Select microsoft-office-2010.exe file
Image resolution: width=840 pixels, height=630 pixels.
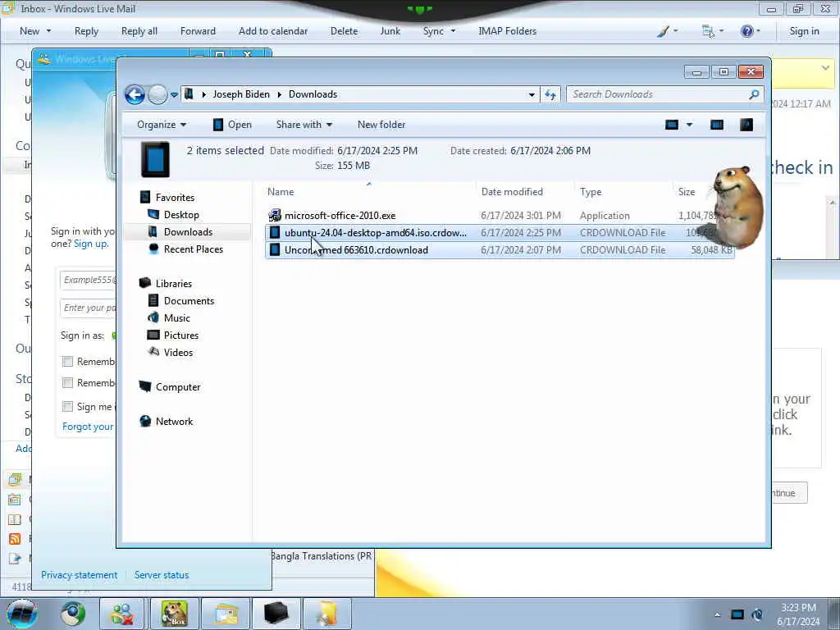[x=340, y=216]
